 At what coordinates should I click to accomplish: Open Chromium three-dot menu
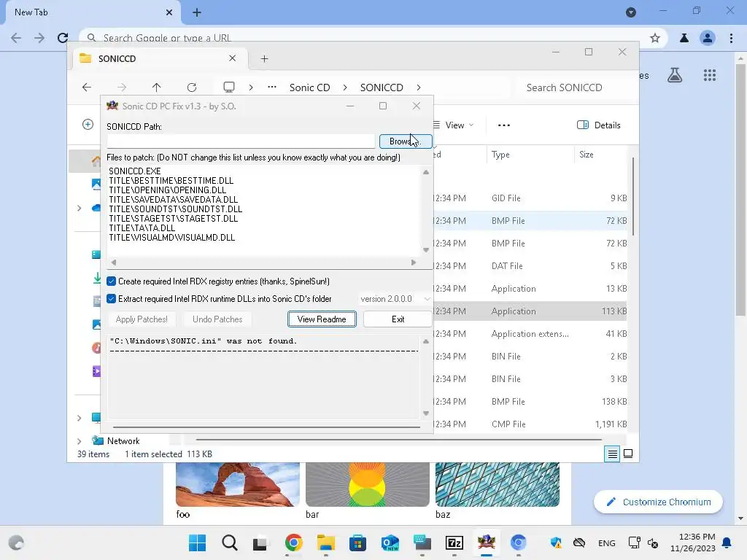(731, 38)
